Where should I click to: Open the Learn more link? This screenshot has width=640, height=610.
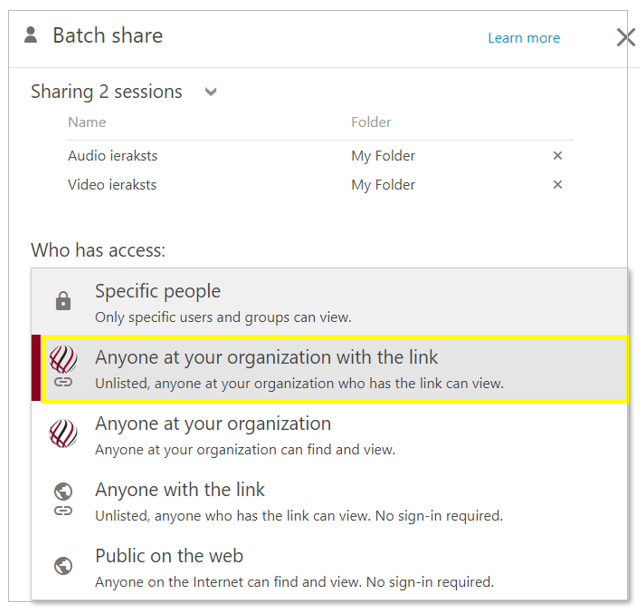tap(523, 38)
